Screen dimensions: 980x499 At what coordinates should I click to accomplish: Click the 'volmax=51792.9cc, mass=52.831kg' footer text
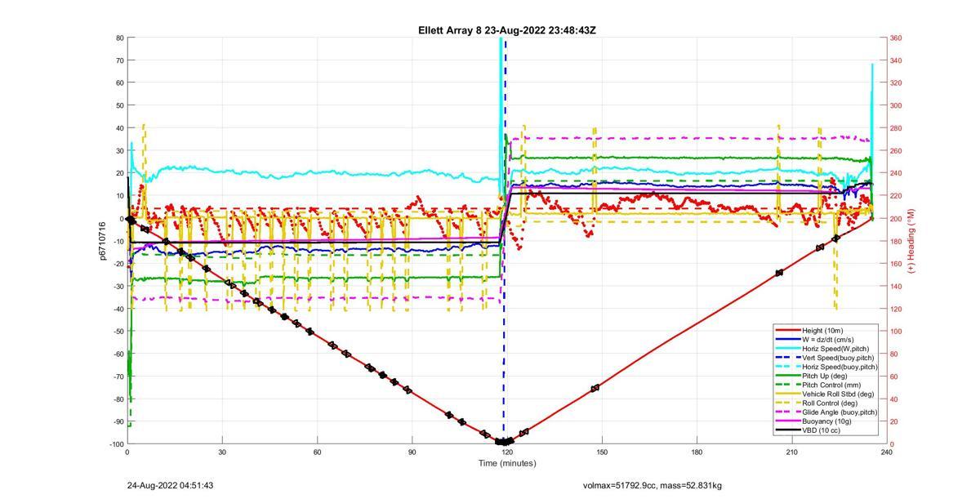653,485
